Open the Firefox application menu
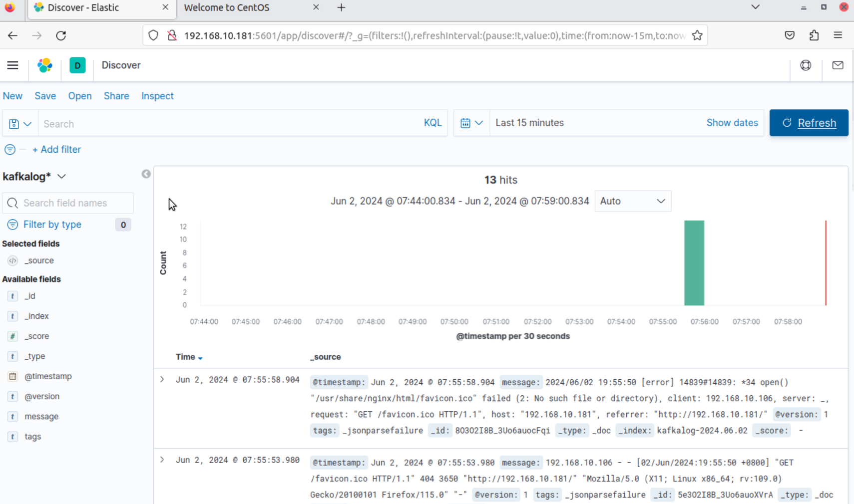This screenshot has height=504, width=854. (838, 35)
